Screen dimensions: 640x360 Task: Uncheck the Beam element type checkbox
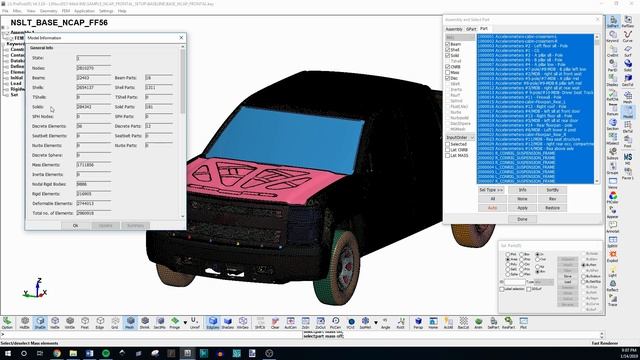pos(447,44)
